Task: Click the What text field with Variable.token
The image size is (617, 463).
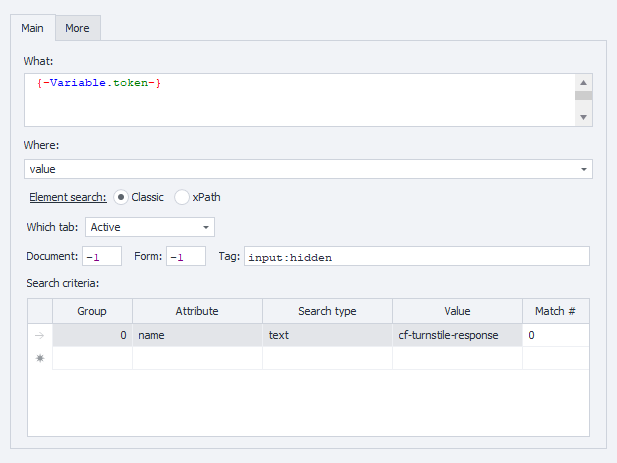Action: pyautogui.click(x=300, y=99)
